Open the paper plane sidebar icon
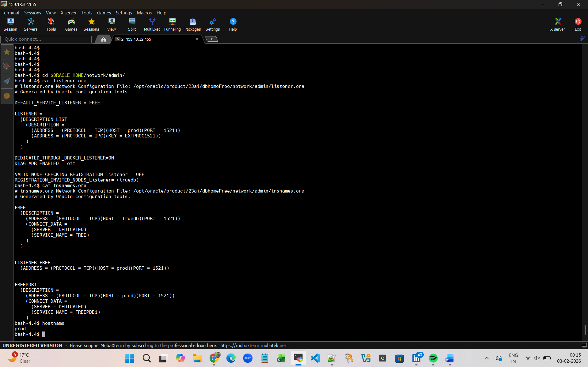 tap(7, 81)
